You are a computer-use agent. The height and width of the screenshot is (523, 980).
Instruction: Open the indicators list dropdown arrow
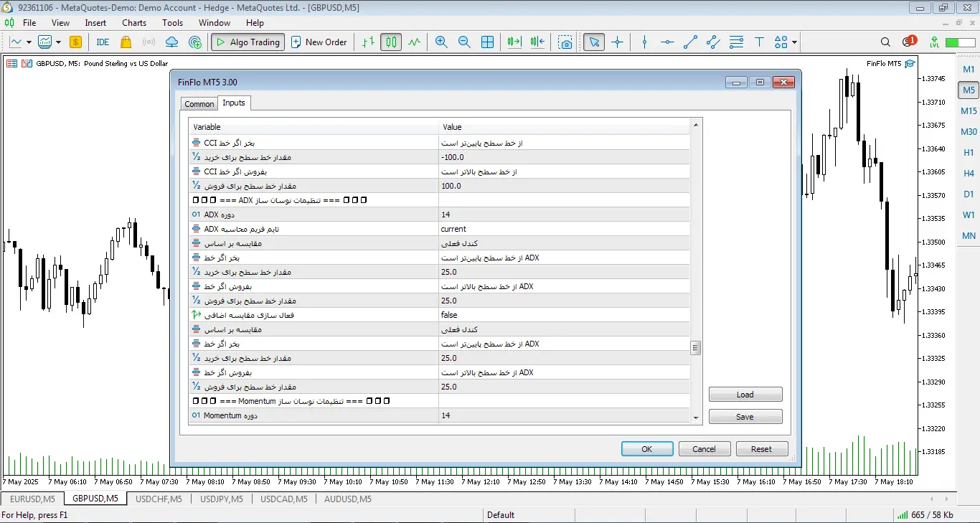click(x=58, y=42)
